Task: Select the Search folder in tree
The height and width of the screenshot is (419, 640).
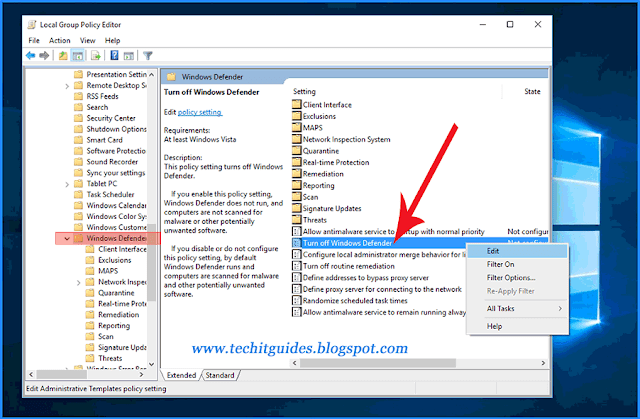Action: (x=91, y=107)
